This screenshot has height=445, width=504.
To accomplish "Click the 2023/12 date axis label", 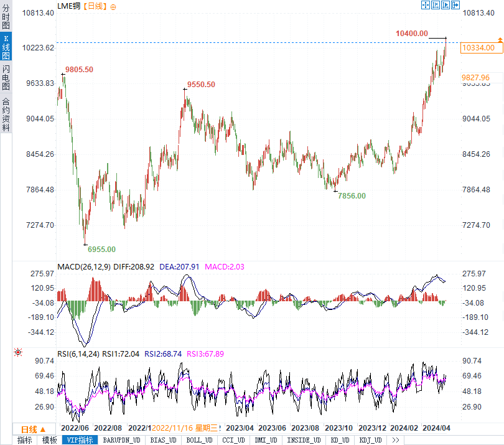I will 372,428.
